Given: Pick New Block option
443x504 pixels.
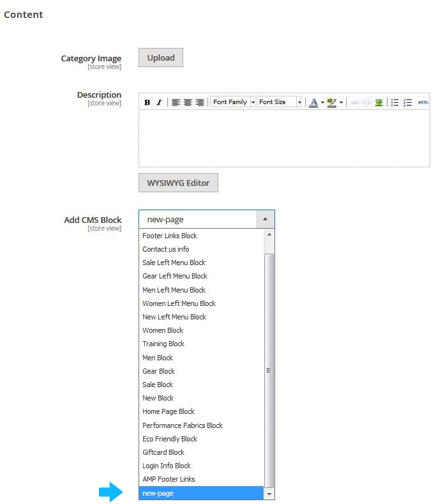Looking at the screenshot, I should [202, 398].
